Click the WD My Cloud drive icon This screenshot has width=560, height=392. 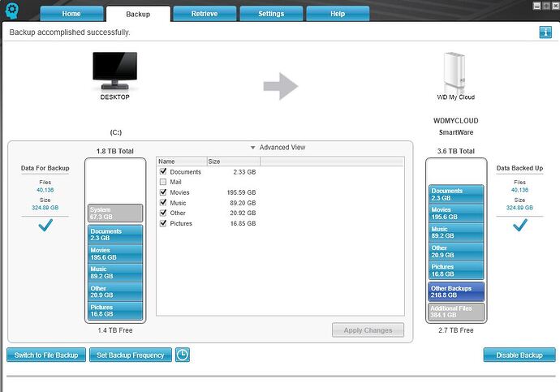click(454, 71)
